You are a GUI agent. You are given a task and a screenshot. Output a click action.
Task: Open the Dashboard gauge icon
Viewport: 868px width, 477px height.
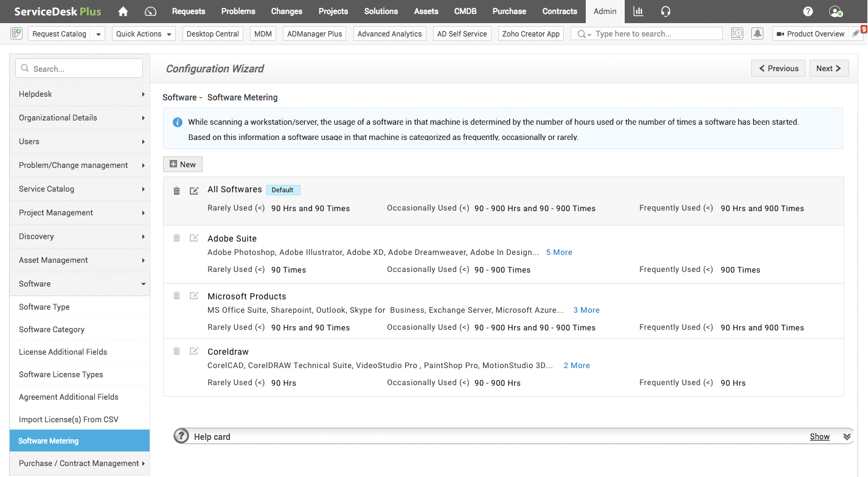[x=151, y=11]
